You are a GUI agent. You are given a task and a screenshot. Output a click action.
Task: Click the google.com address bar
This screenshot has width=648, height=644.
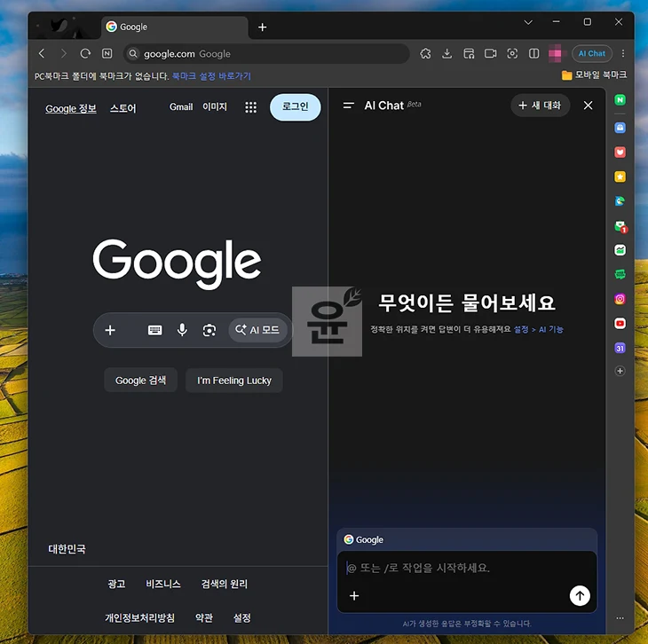[x=266, y=54]
